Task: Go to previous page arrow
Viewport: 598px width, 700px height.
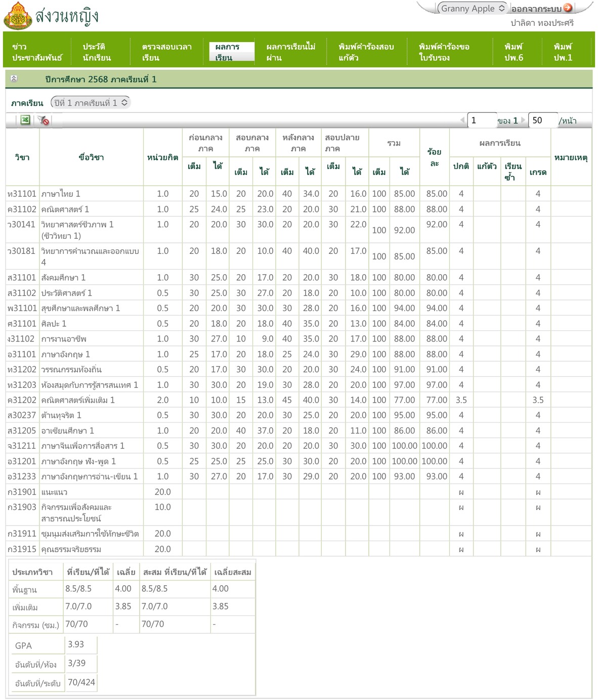Action: (x=462, y=120)
